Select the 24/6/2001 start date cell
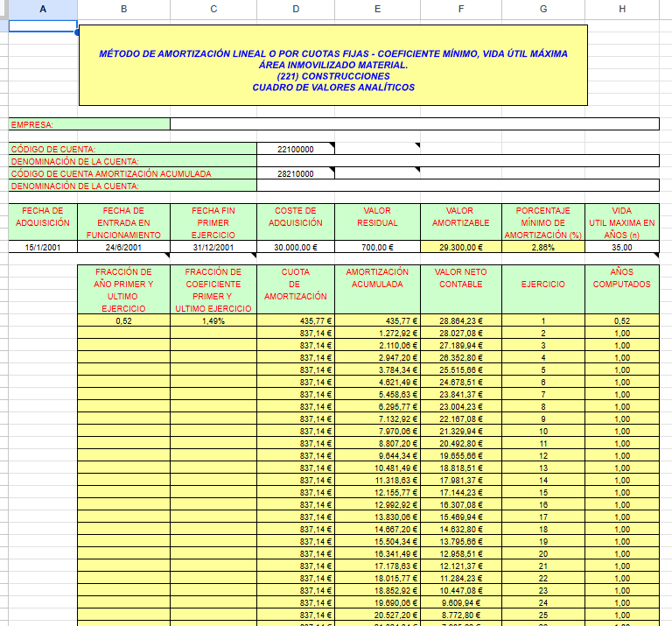The width and height of the screenshot is (672, 626). pyautogui.click(x=123, y=247)
